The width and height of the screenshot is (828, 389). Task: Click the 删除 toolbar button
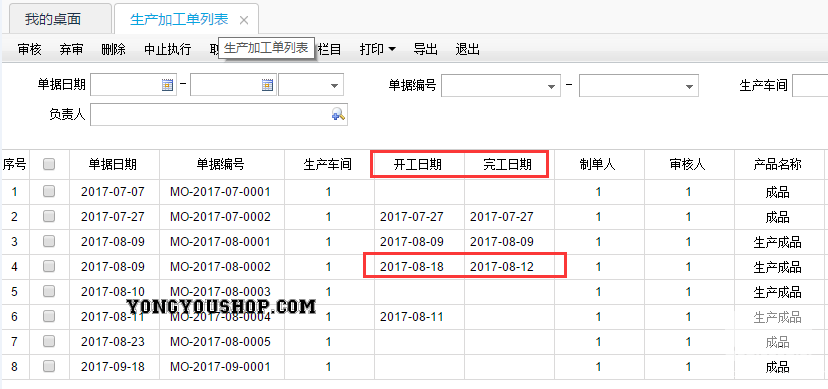tap(114, 50)
